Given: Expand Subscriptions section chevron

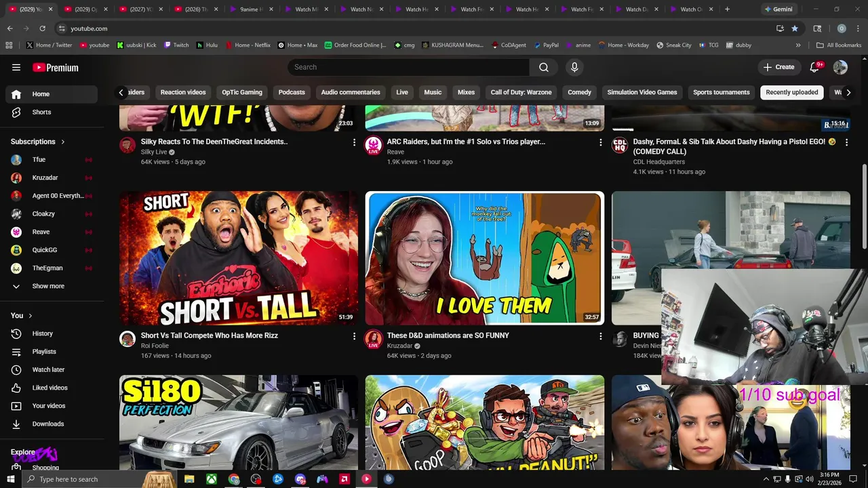Looking at the screenshot, I should pos(63,142).
